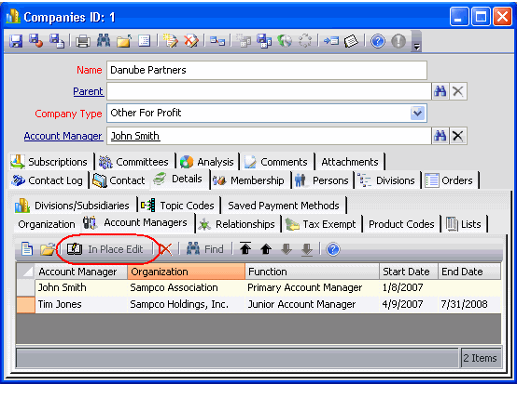Click the black up arrow icon
Image resolution: width=528 pixels, height=393 pixels.
pyautogui.click(x=266, y=250)
